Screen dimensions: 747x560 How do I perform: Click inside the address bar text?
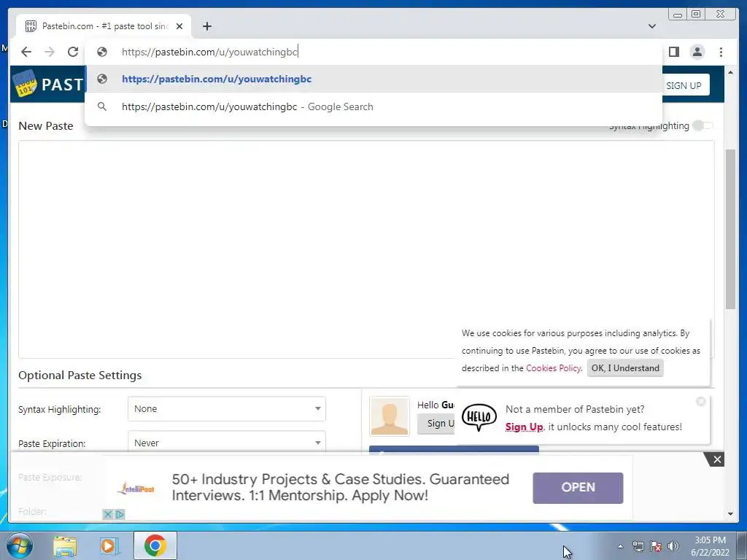click(x=209, y=52)
